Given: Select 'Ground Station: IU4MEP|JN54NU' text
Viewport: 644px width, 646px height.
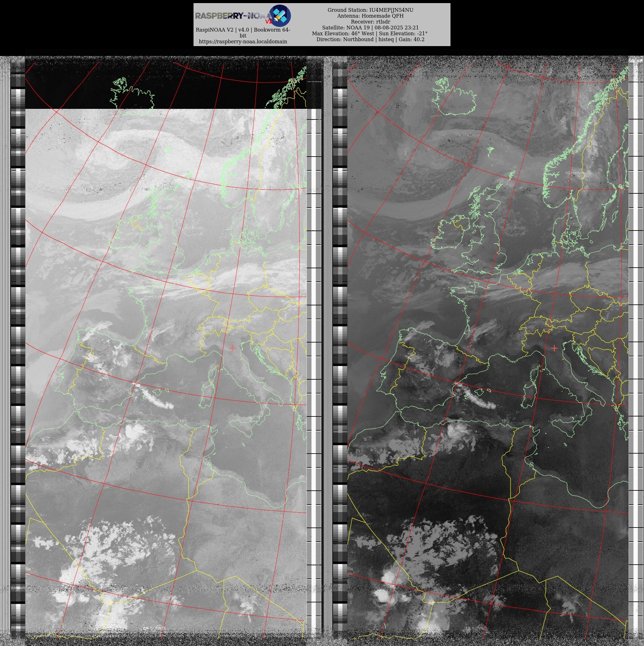Looking at the screenshot, I should (370, 10).
